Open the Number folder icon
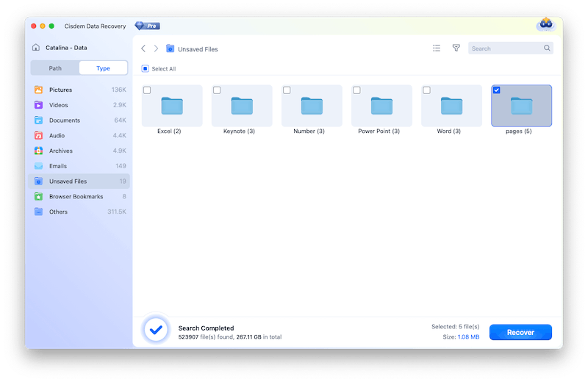588x382 pixels. click(312, 106)
